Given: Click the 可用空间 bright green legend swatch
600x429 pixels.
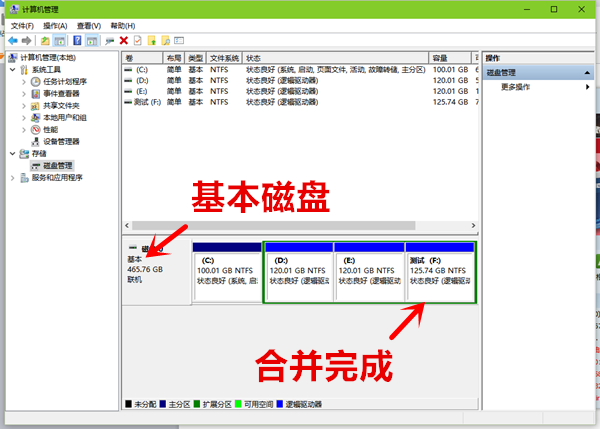Looking at the screenshot, I should click(238, 404).
